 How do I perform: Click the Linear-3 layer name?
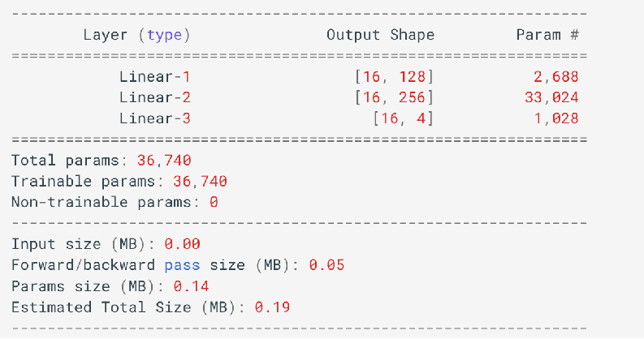click(x=154, y=118)
